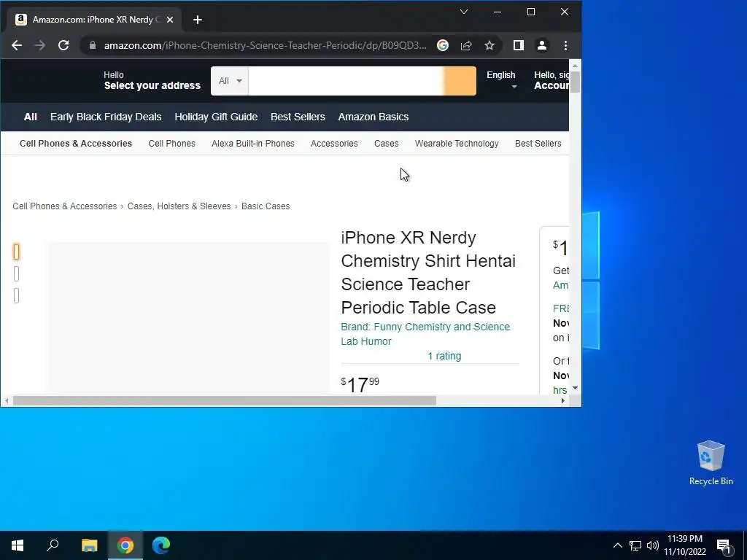Click the $17.99 price text
Viewport: 747px width, 560px height.
click(x=360, y=385)
